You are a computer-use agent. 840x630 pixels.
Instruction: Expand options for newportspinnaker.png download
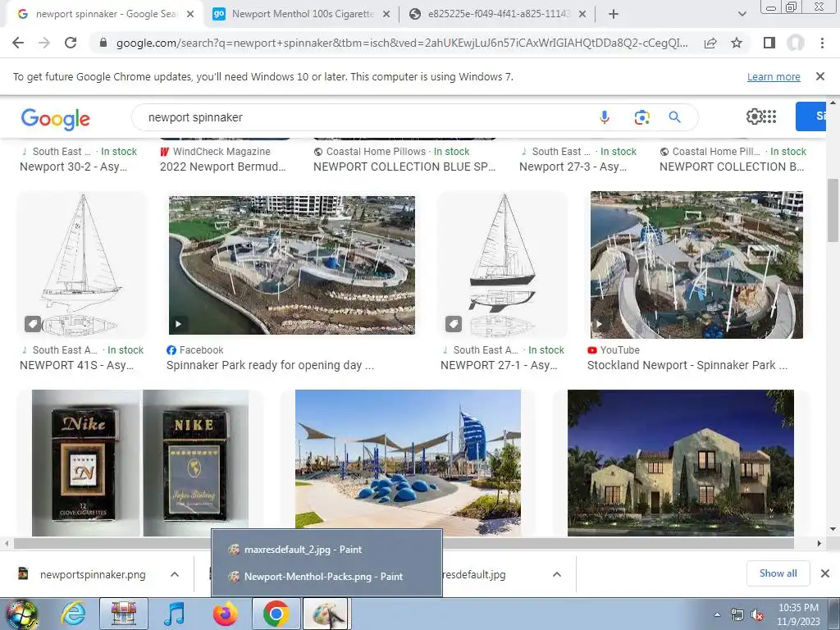[x=175, y=574]
